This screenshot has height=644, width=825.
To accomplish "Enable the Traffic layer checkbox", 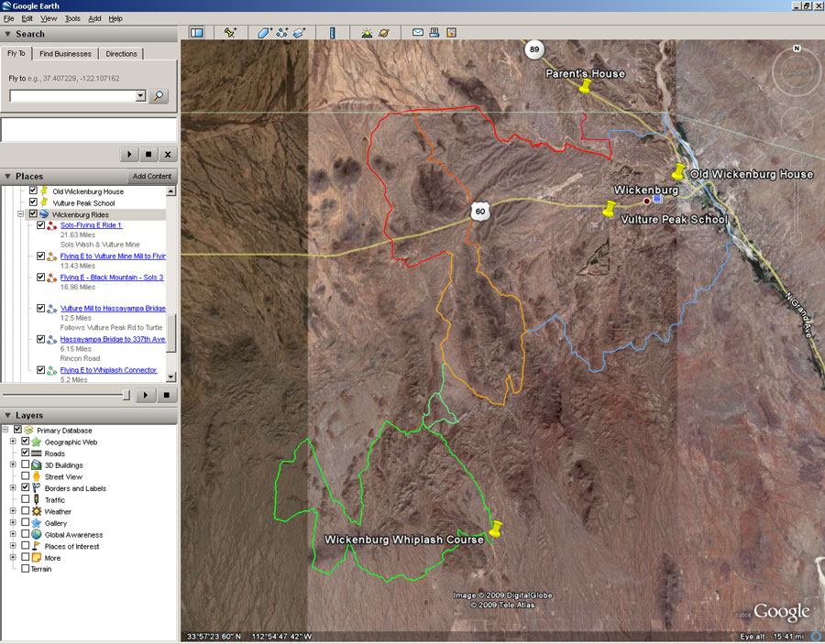I will click(x=25, y=499).
